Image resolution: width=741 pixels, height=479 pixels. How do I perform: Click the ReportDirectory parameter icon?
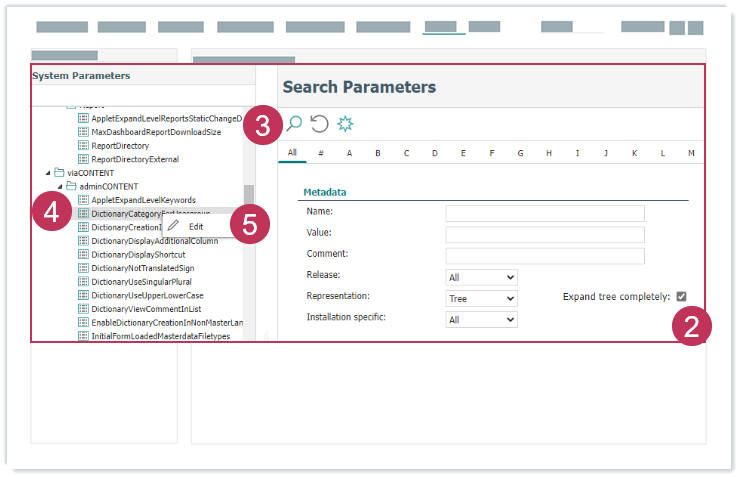pos(84,145)
